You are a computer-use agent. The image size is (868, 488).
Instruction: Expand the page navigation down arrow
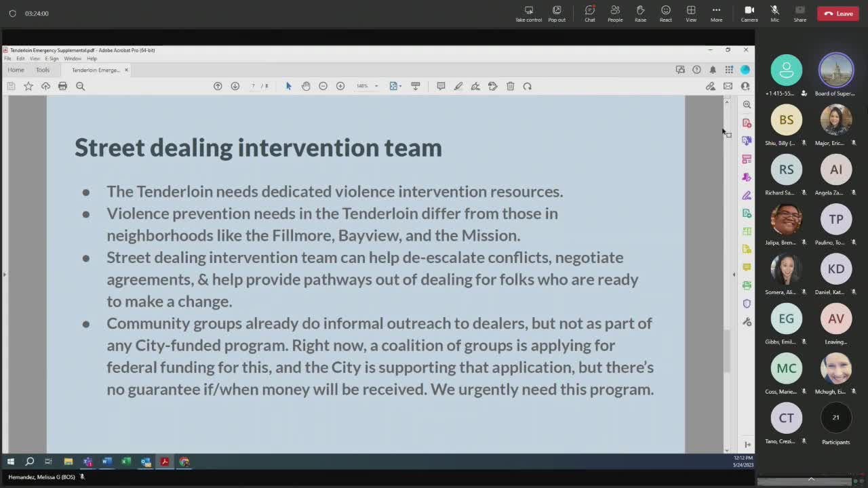235,86
